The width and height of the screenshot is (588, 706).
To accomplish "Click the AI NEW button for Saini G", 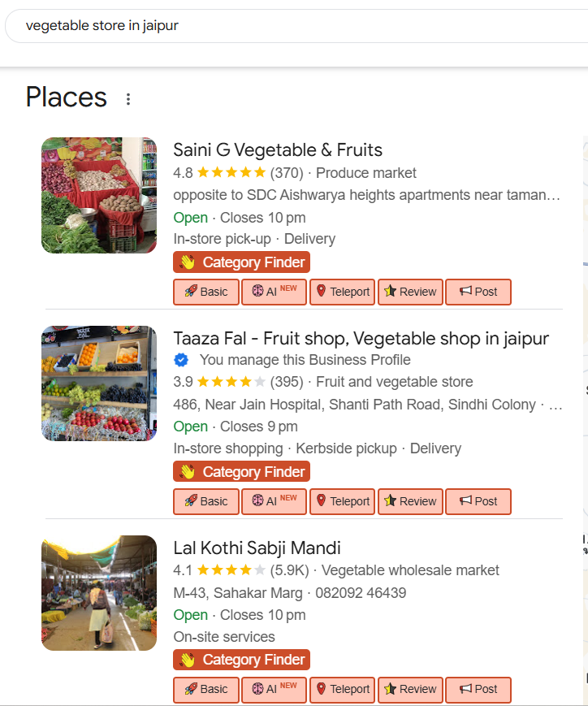I will pyautogui.click(x=274, y=292).
